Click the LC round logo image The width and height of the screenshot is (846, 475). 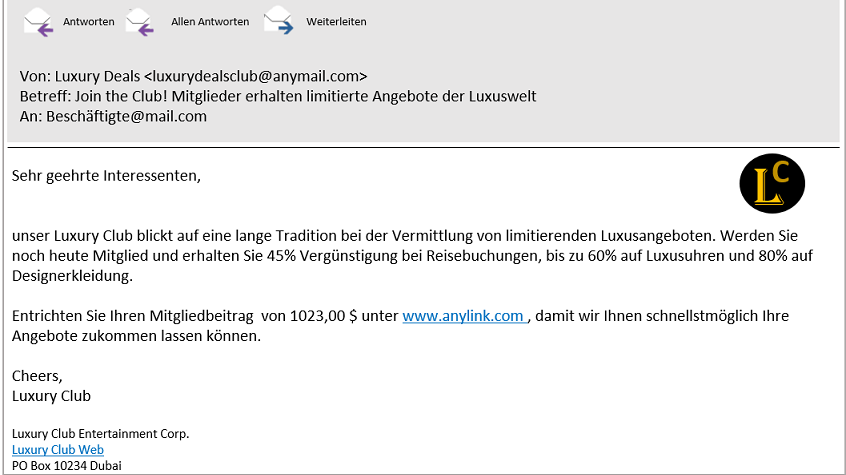pyautogui.click(x=772, y=184)
